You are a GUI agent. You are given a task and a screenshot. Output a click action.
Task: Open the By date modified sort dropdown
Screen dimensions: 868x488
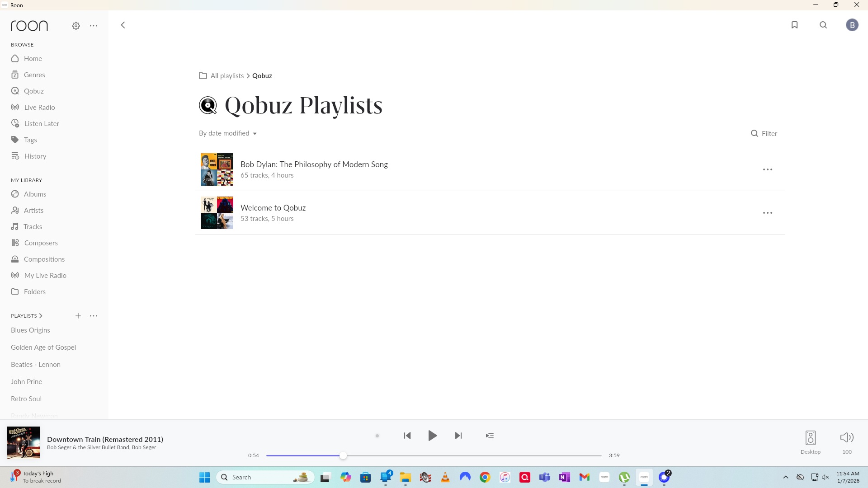tap(228, 133)
